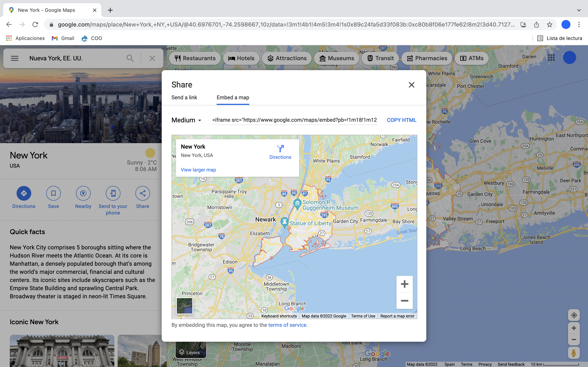The height and width of the screenshot is (367, 588).
Task: Click the Send to phone icon
Action: point(113,193)
